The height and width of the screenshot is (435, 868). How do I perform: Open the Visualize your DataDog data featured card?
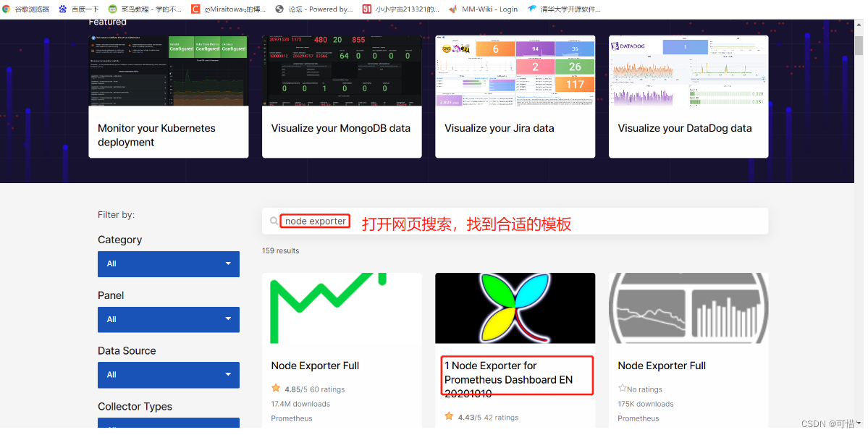(x=688, y=97)
